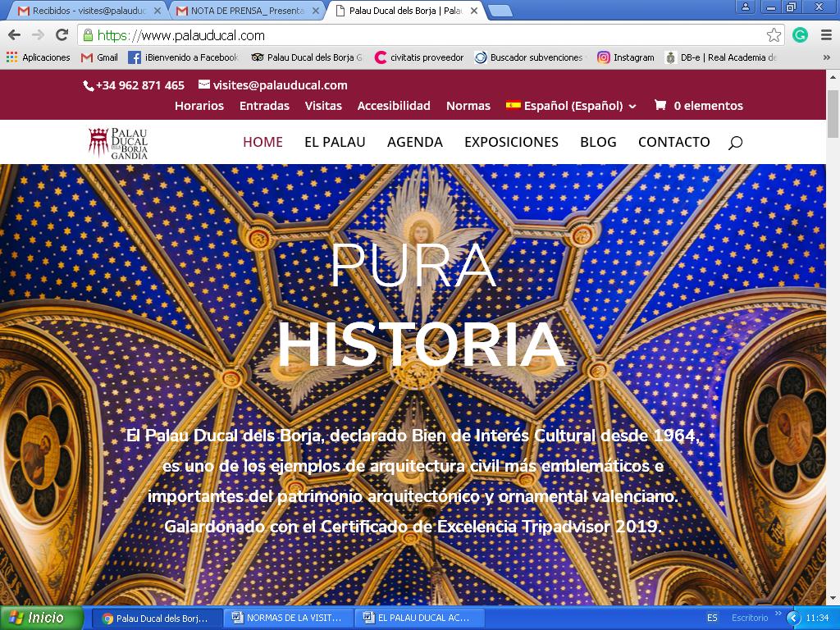Open a new browser tab
The height and width of the screenshot is (630, 840).
(x=501, y=11)
